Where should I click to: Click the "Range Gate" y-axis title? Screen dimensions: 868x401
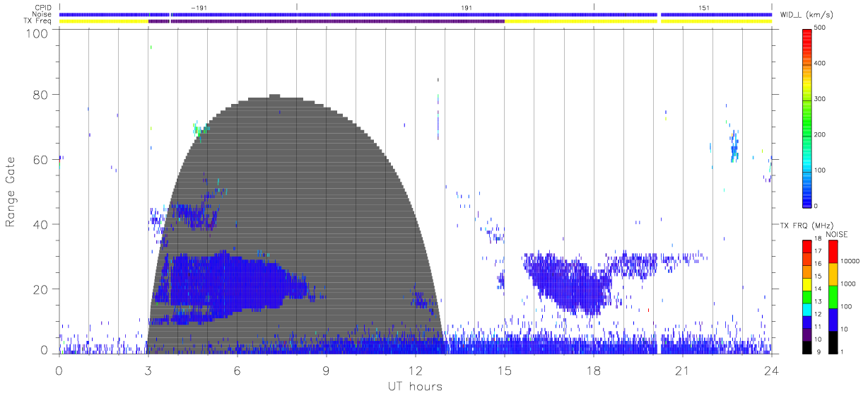(11, 192)
